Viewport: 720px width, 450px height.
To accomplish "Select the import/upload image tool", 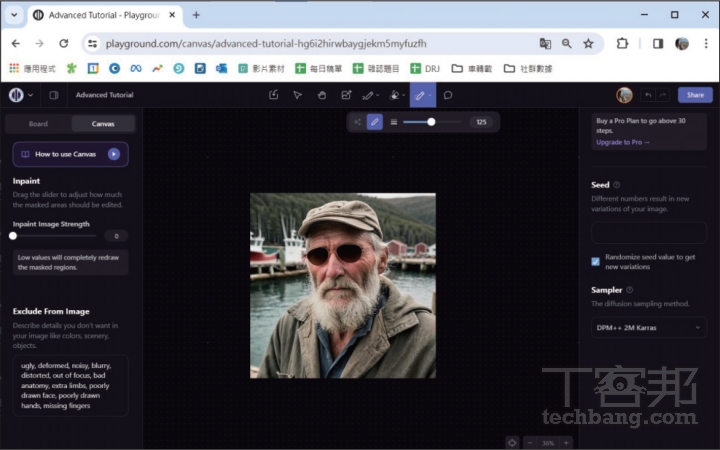I will [x=273, y=95].
